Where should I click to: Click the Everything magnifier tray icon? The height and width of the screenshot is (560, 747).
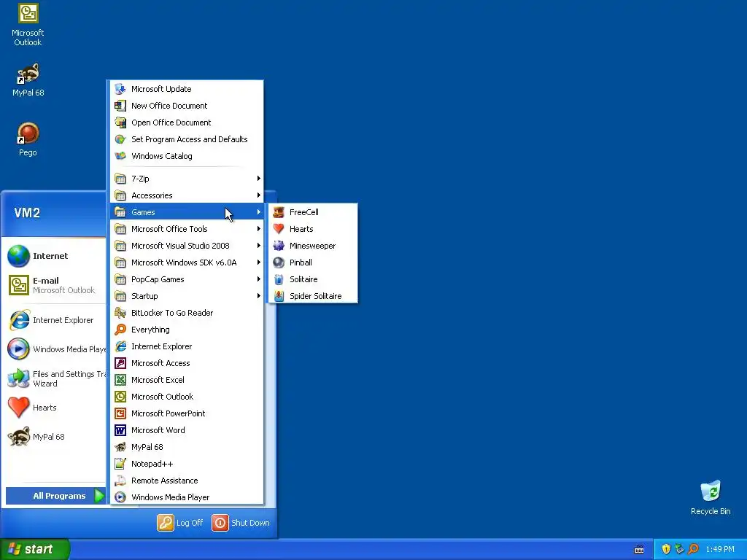694,549
